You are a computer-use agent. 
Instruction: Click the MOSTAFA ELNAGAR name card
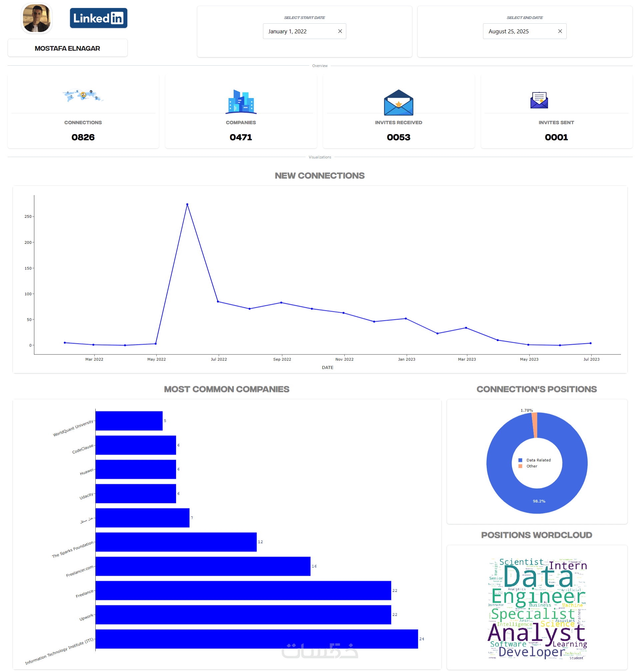point(67,48)
